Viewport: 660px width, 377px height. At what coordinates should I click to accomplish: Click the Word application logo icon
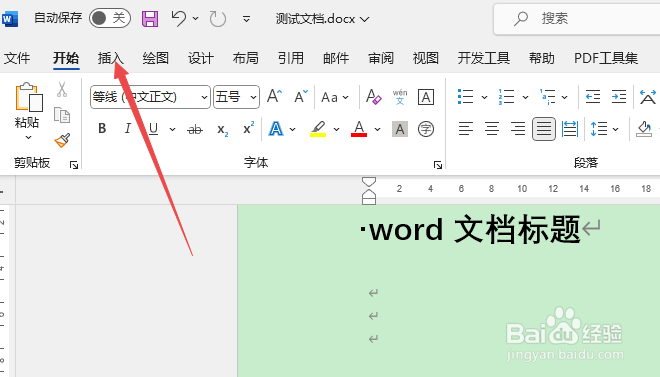[x=9, y=19]
